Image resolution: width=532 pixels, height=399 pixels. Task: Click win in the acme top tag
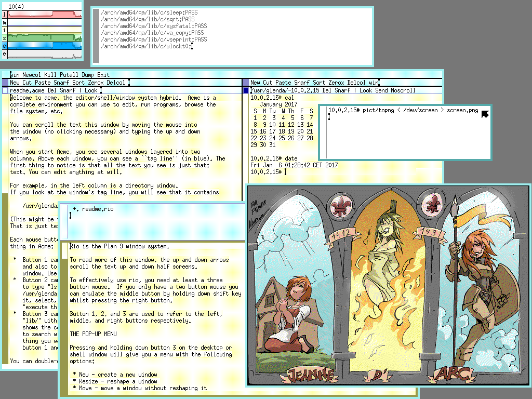click(15, 75)
